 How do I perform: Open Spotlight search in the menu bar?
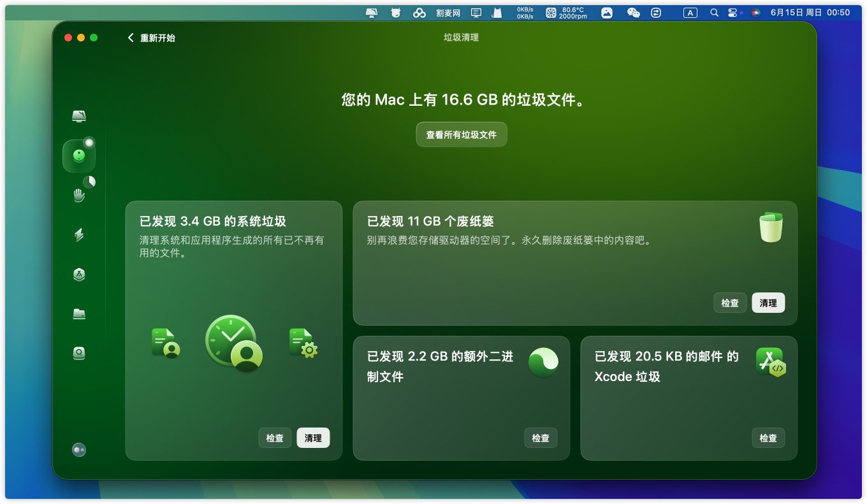point(714,13)
